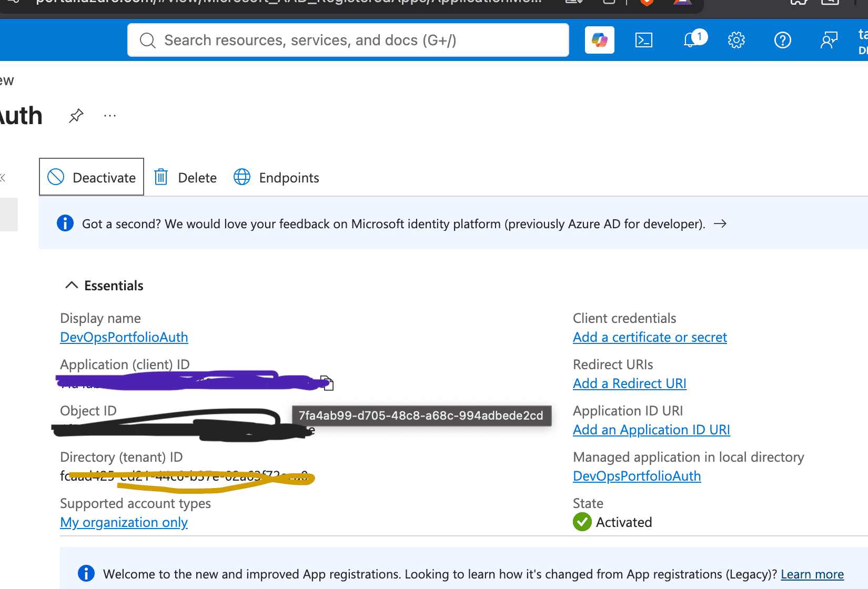Delete the app registration
Image resolution: width=868 pixels, height=589 pixels.
click(185, 177)
